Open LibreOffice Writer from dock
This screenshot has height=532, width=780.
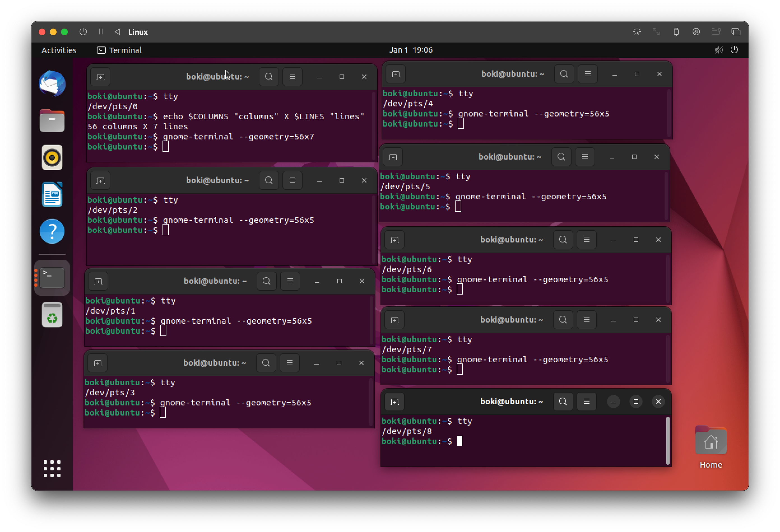tap(52, 195)
